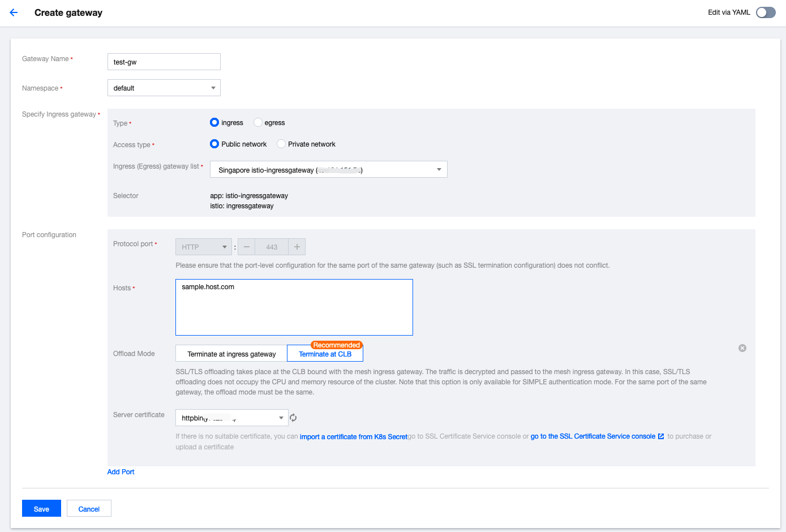Viewport: 786px width, 532px height.
Task: Click the Add Port link
Action: tap(121, 472)
